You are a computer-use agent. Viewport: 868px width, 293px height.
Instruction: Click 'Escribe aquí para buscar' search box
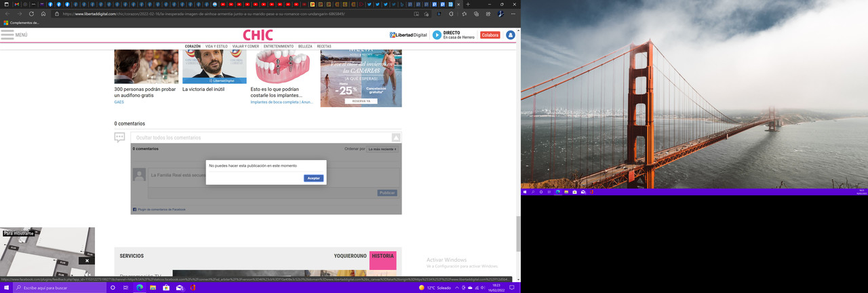click(x=60, y=288)
